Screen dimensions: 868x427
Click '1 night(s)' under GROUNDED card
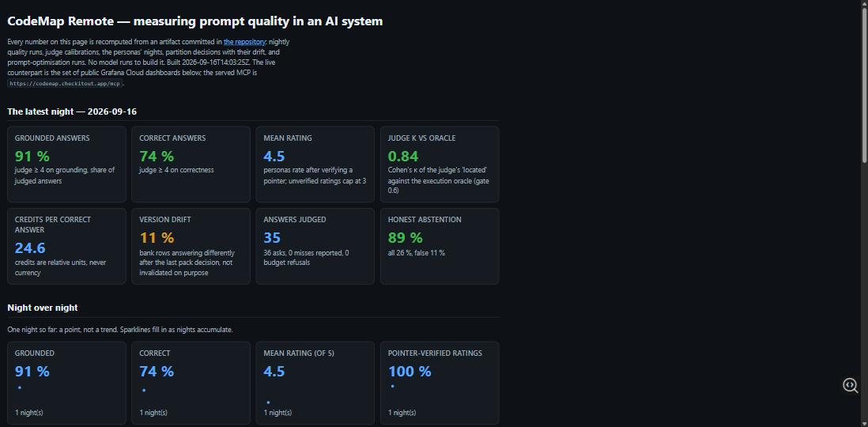click(x=28, y=413)
